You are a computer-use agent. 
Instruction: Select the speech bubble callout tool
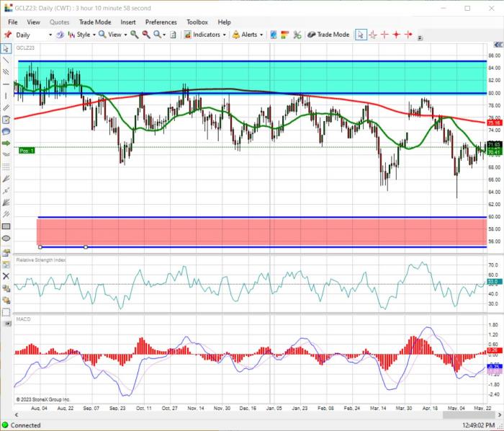point(6,131)
